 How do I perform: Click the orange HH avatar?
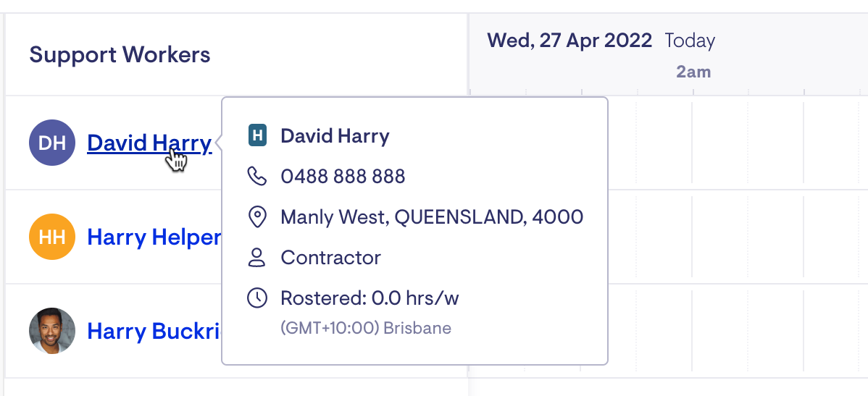click(52, 237)
